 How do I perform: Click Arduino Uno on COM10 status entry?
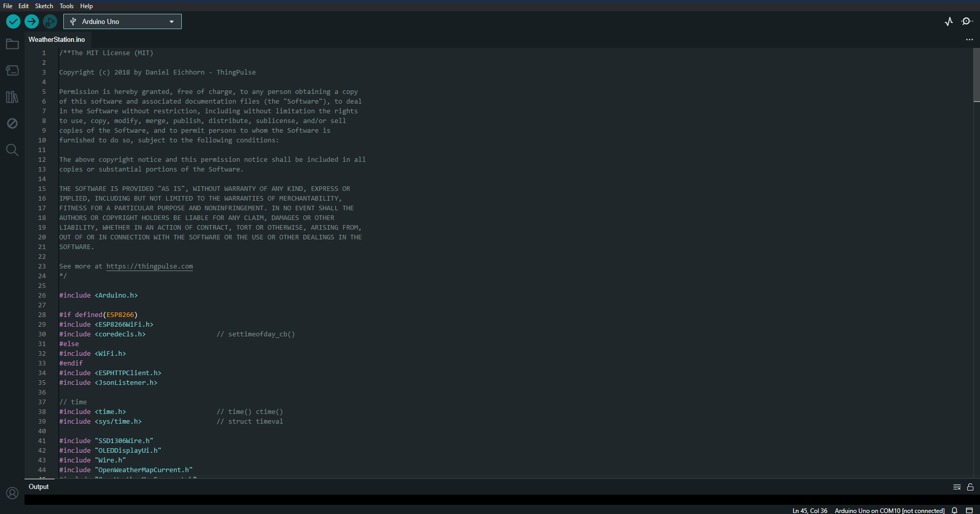pos(890,510)
